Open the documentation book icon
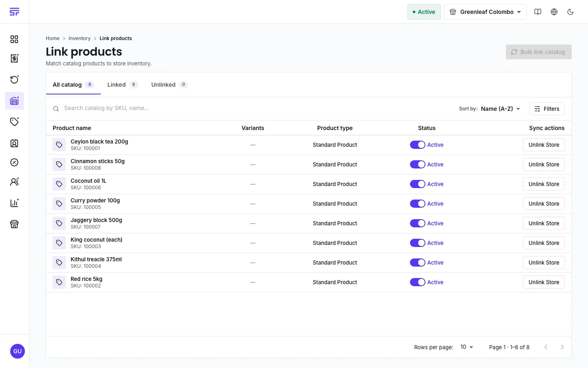Screen dimensions: 588x368 coord(538,12)
